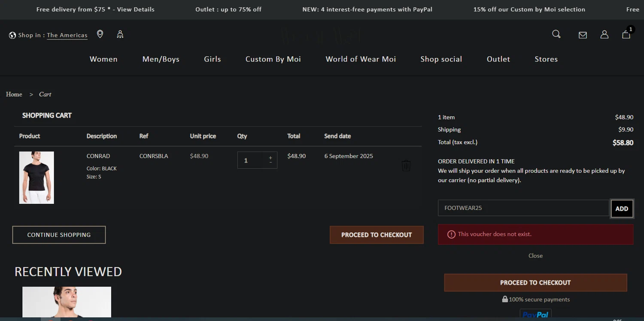644x321 pixels.
Task: Click the voucher code field FOOTWEAR25
Action: point(523,208)
